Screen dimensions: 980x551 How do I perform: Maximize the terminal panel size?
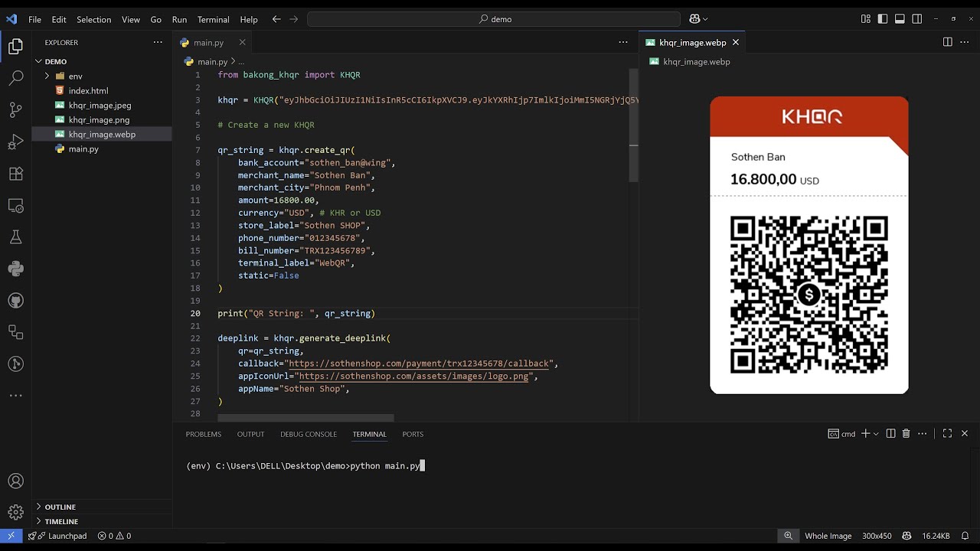947,433
